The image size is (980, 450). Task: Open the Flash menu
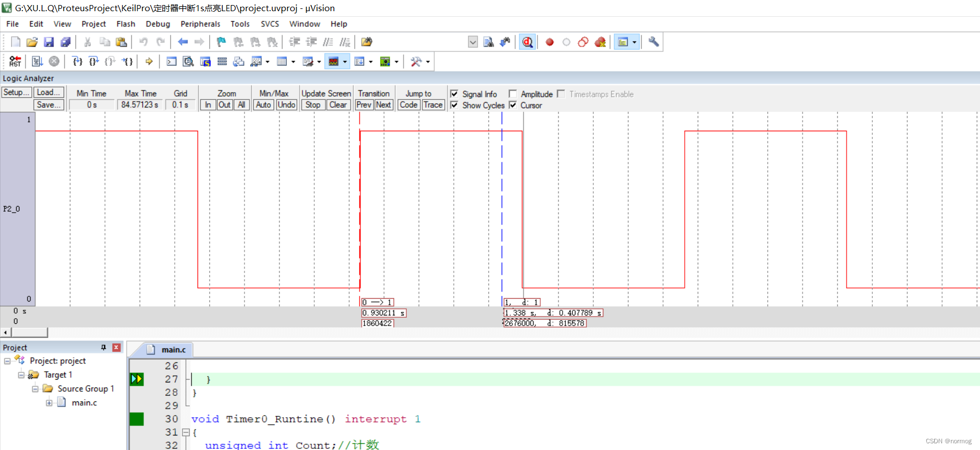[x=126, y=24]
